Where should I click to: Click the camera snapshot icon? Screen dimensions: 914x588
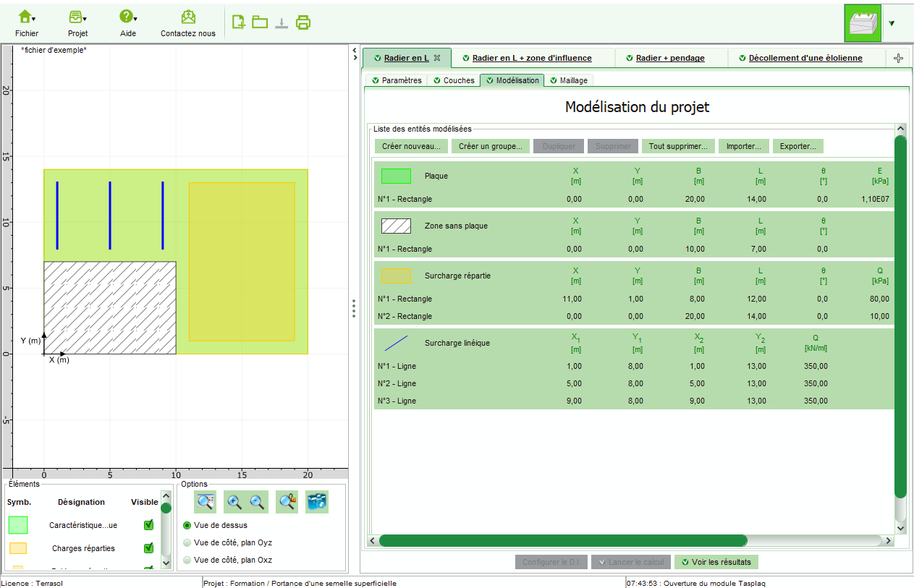[317, 502]
